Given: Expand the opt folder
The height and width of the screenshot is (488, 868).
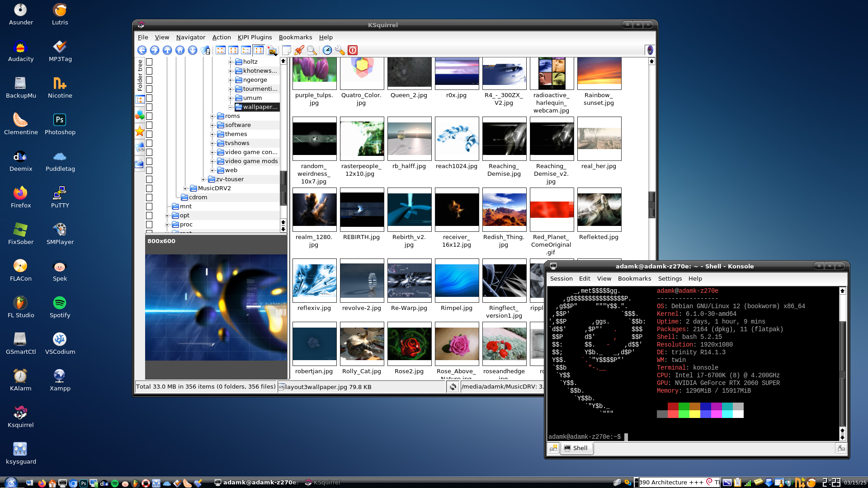Looking at the screenshot, I should (167, 216).
